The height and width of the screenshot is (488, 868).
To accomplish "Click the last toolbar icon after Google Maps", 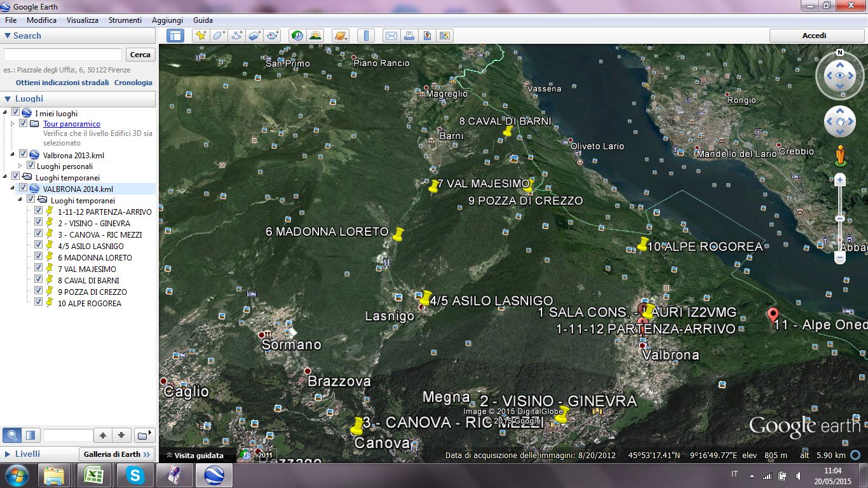I will (x=445, y=36).
